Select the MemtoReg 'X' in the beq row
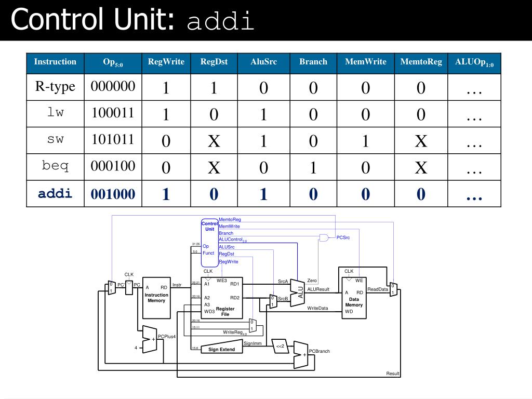 tap(421, 167)
